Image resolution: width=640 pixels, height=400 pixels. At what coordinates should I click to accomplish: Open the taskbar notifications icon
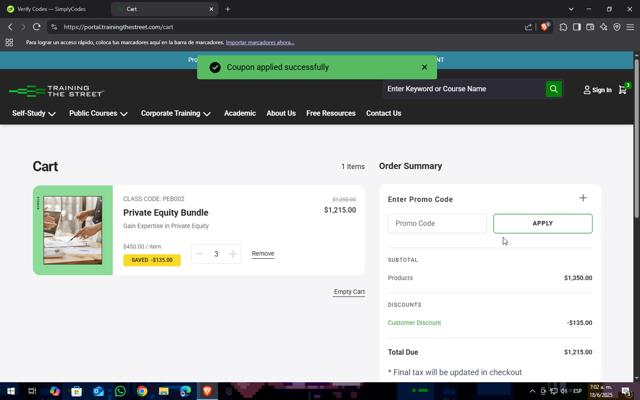pos(627,392)
